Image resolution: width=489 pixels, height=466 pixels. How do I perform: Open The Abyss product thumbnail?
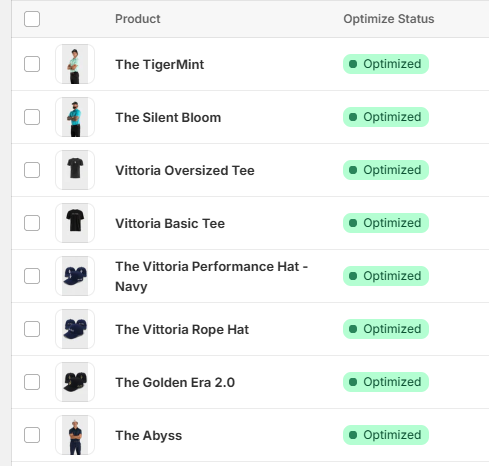coord(75,435)
